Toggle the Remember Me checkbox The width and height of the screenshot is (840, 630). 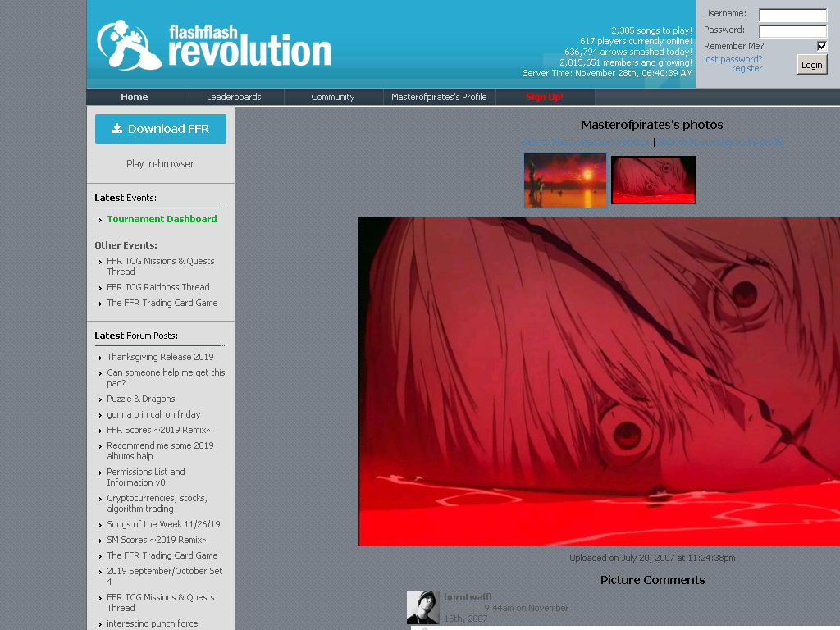coord(822,46)
